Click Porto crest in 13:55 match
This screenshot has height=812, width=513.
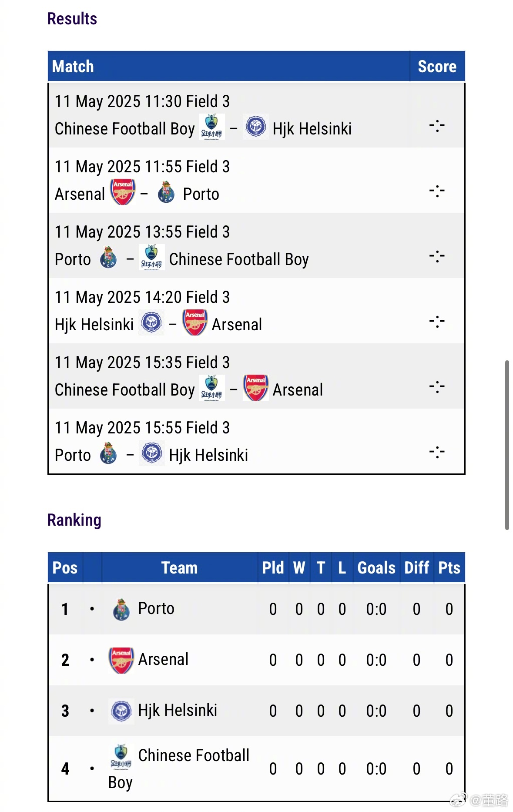pyautogui.click(x=108, y=257)
